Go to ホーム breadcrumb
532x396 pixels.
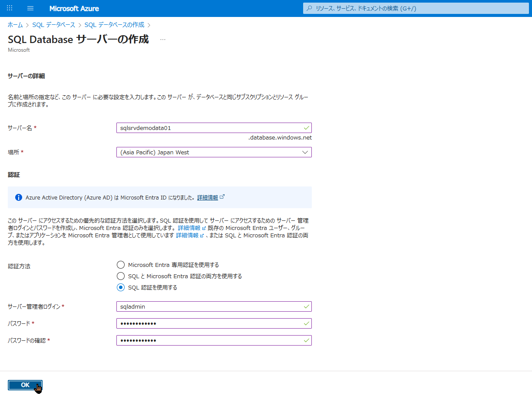coord(15,25)
